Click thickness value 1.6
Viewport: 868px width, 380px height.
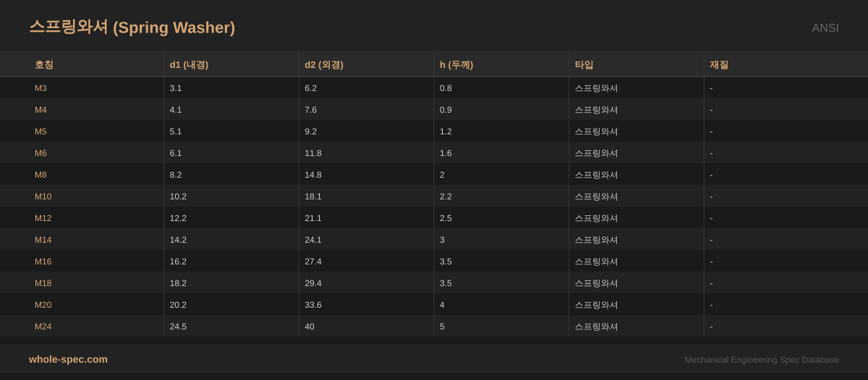click(446, 153)
